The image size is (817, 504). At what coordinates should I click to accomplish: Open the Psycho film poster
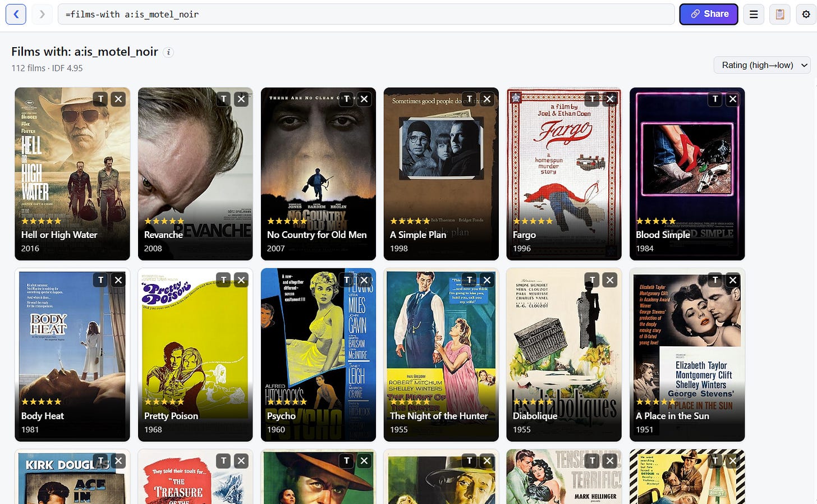pos(318,355)
